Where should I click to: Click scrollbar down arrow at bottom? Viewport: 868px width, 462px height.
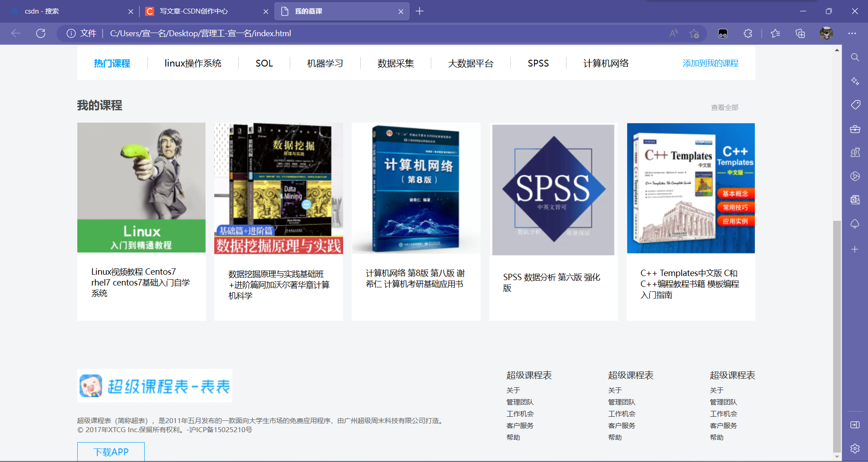(837, 457)
